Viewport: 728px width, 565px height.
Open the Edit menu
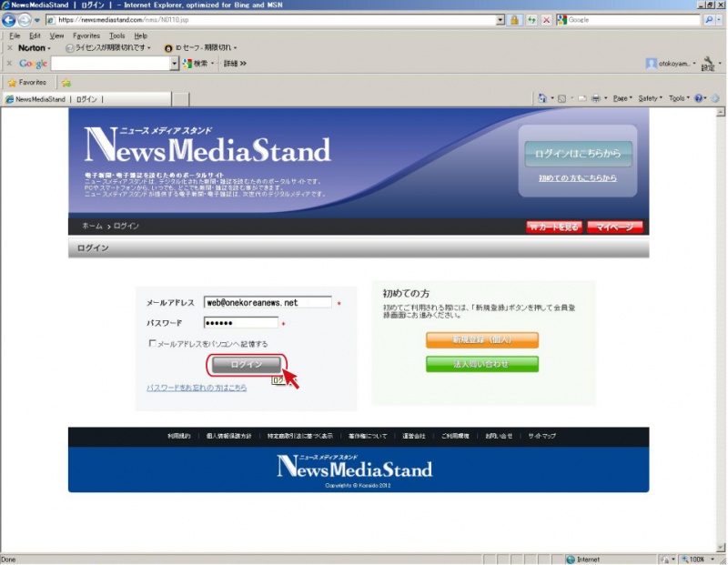35,35
